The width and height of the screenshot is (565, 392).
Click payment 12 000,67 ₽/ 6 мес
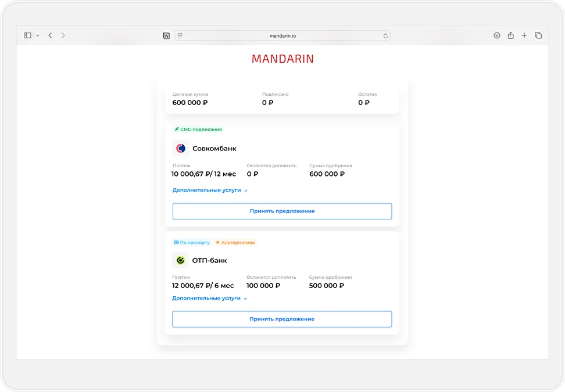click(x=203, y=286)
